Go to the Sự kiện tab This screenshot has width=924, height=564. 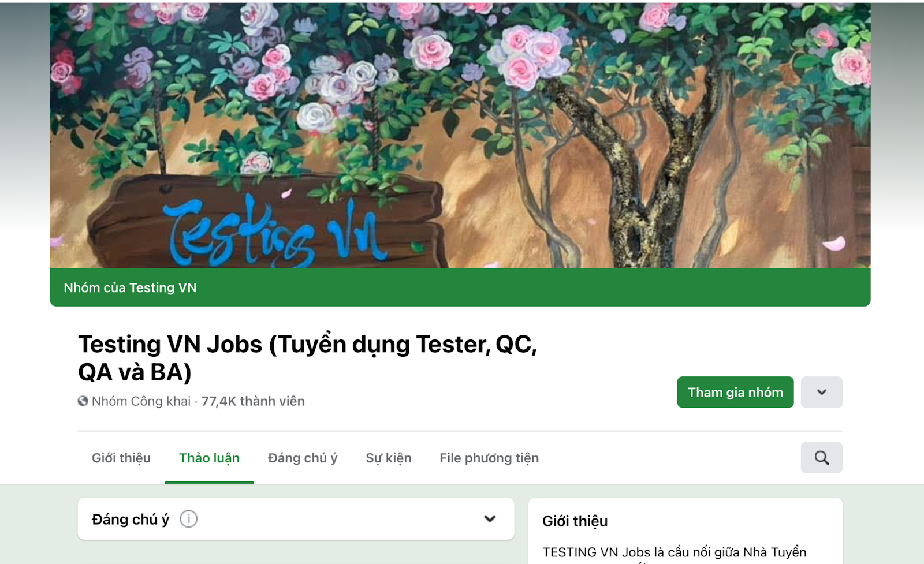pyautogui.click(x=389, y=458)
